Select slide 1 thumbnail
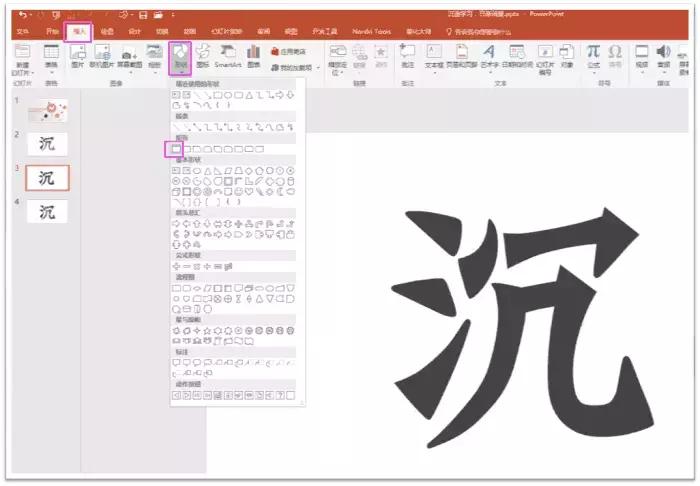This screenshot has height=486, width=700. (47, 111)
